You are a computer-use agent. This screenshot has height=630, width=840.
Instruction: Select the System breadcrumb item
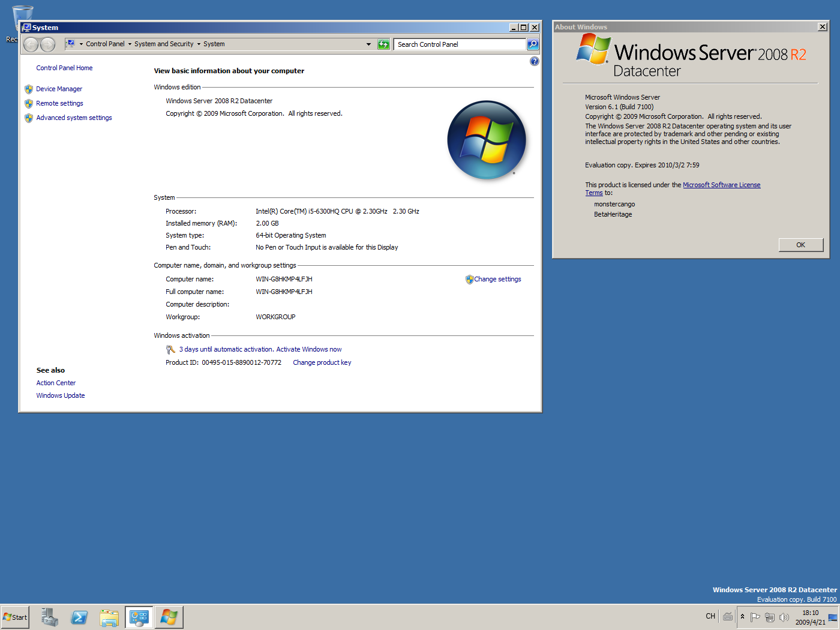214,44
